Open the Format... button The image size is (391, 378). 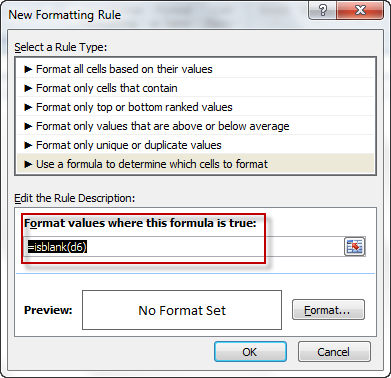(x=328, y=310)
